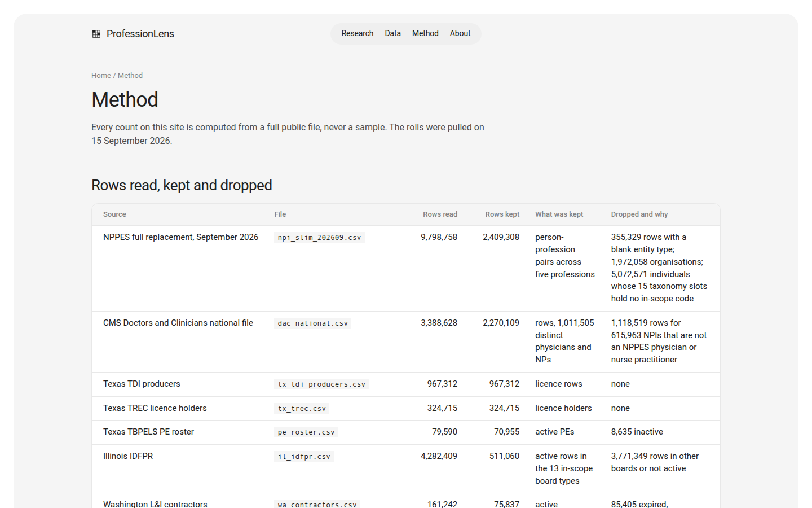Click the 511,060 rows kept value
Image resolution: width=812 pixels, height=508 pixels.
point(505,456)
